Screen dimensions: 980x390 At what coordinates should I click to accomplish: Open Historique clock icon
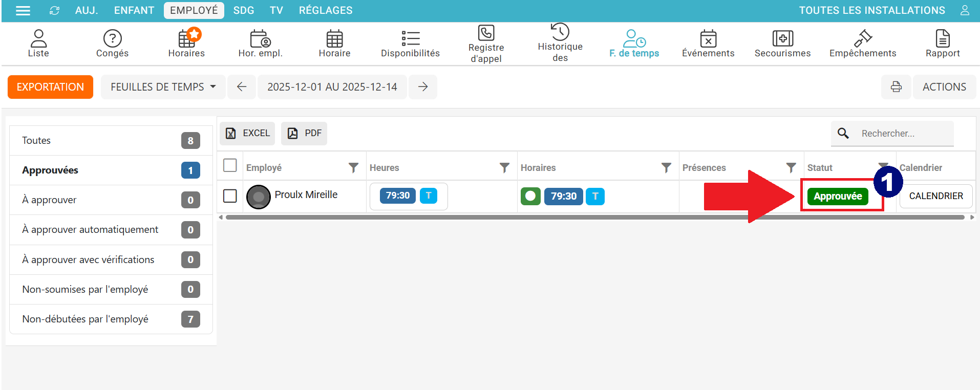(560, 32)
